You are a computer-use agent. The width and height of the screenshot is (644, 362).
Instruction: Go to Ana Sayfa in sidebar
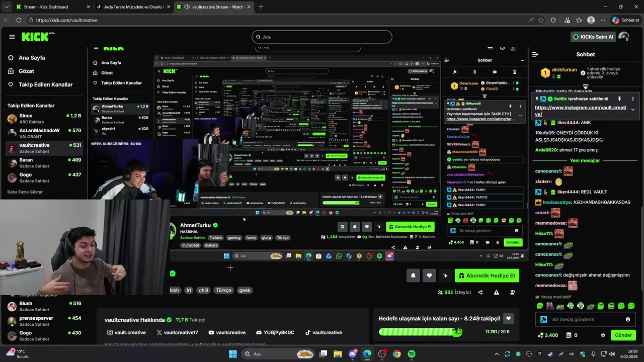32,58
